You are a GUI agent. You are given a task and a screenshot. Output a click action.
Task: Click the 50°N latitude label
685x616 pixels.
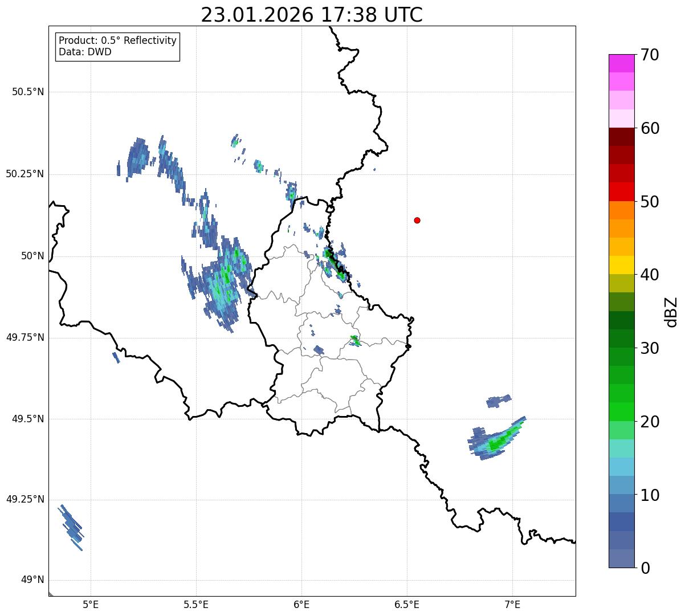[x=32, y=256]
